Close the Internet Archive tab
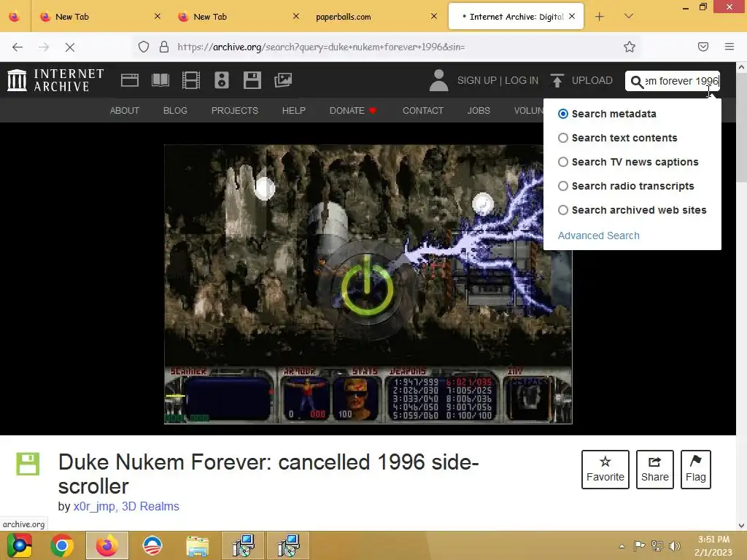This screenshot has height=560, width=747. click(572, 16)
